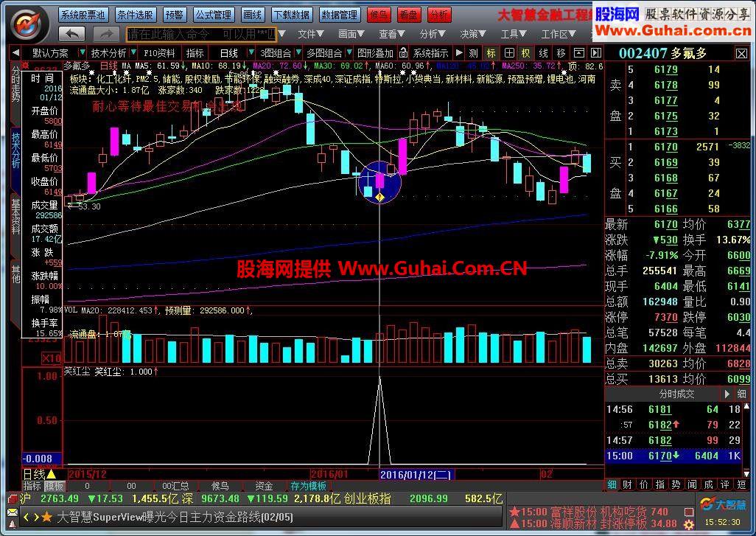Click the previous news arrow in ticker

[26, 517]
